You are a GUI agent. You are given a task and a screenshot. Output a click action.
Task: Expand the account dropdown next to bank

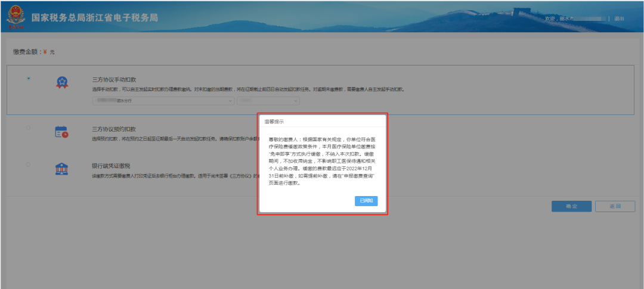pyautogui.click(x=268, y=101)
